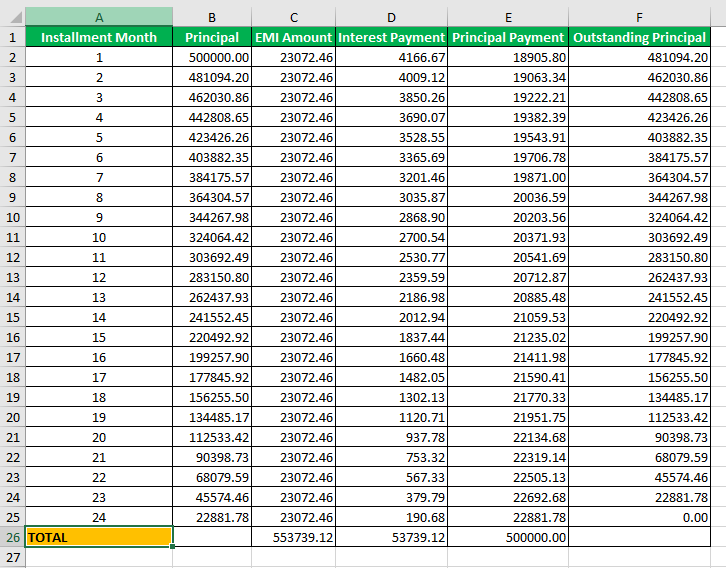This screenshot has width=726, height=568.
Task: Click the interest payment 1660.48
Action: click(x=392, y=357)
